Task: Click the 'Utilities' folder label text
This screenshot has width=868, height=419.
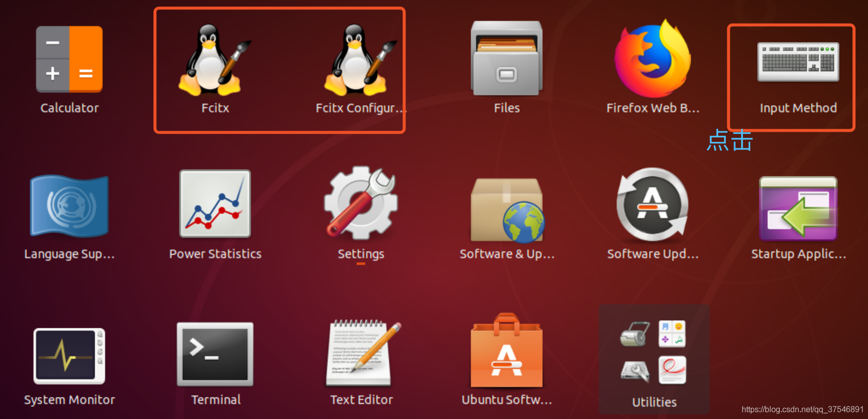Action: click(x=654, y=402)
